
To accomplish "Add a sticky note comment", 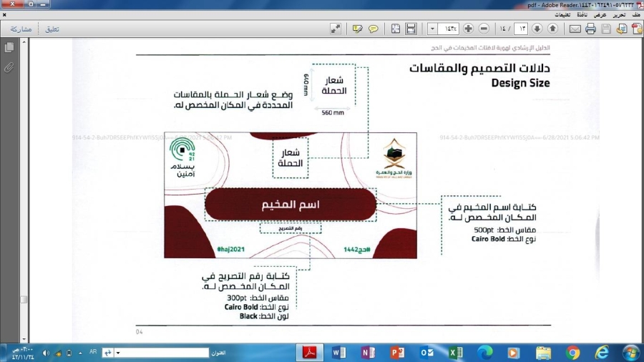I will 373,29.
